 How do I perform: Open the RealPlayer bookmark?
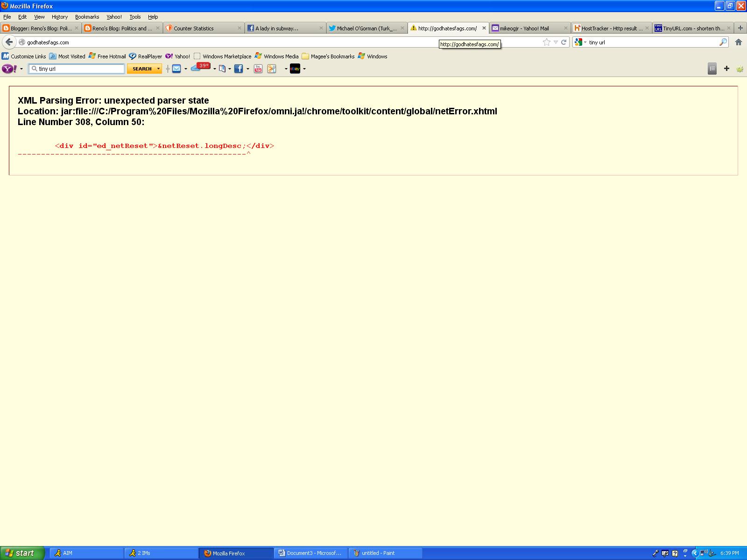pyautogui.click(x=146, y=56)
